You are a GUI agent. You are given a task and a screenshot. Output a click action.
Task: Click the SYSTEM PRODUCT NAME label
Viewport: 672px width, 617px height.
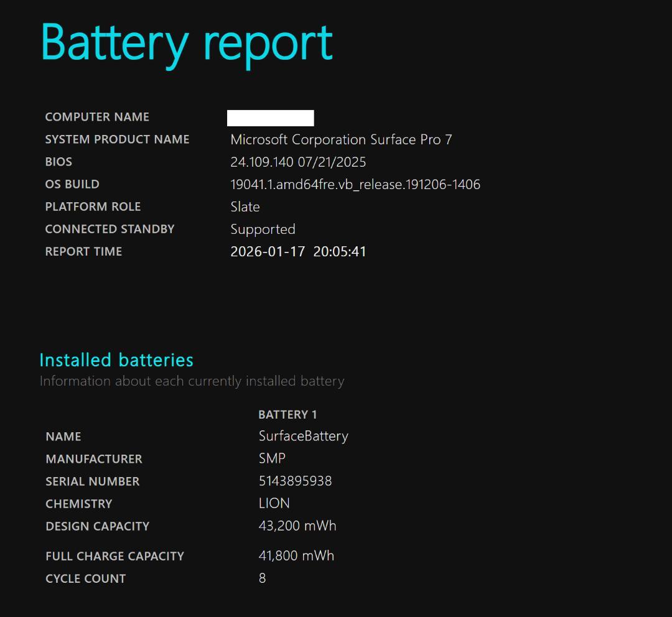pos(117,139)
